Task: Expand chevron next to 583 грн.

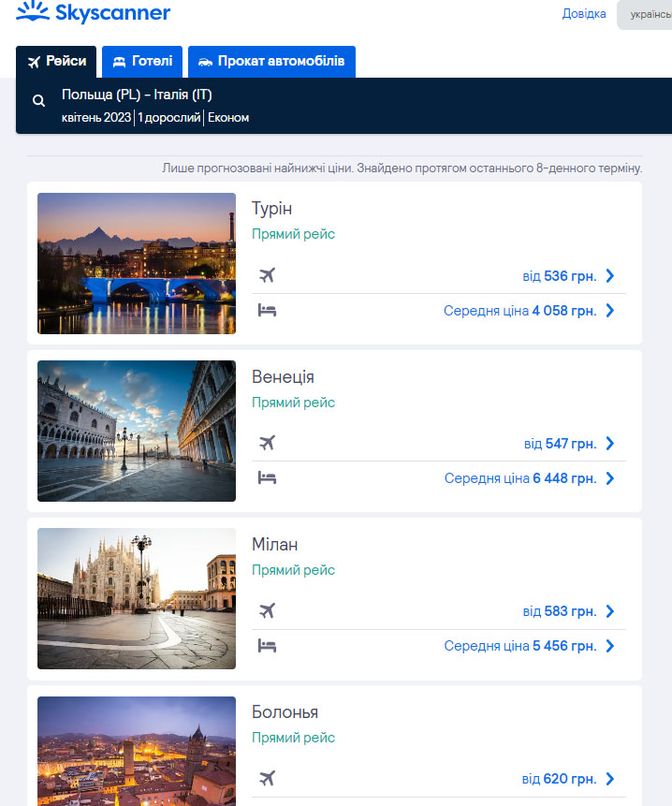Action: [610, 611]
